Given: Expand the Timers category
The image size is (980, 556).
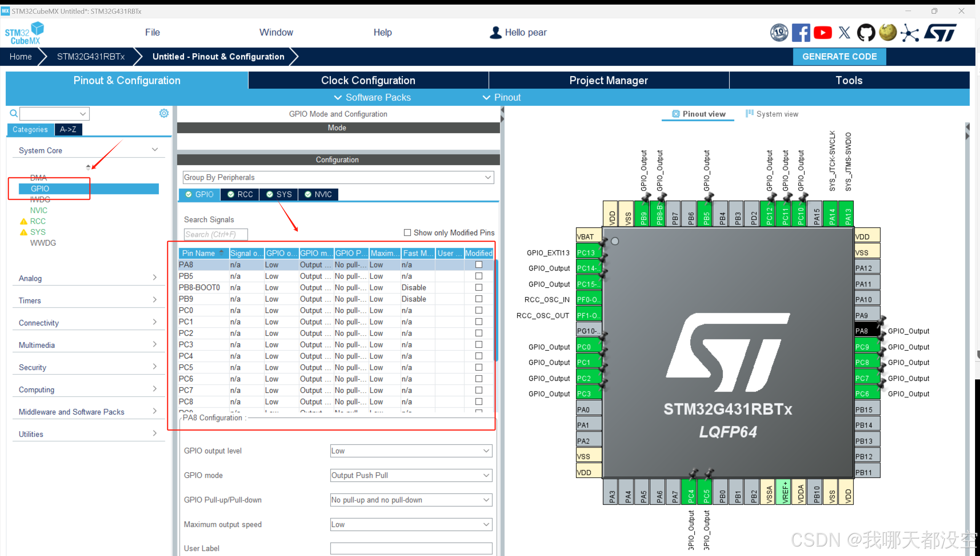Looking at the screenshot, I should click(x=89, y=300).
